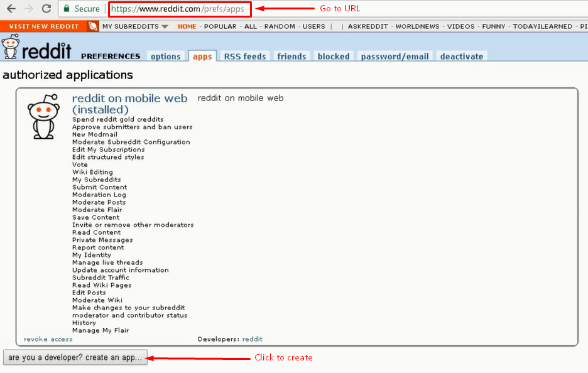Click 'Update account information' text
Viewport: 588px width, 373px height.
click(x=121, y=269)
